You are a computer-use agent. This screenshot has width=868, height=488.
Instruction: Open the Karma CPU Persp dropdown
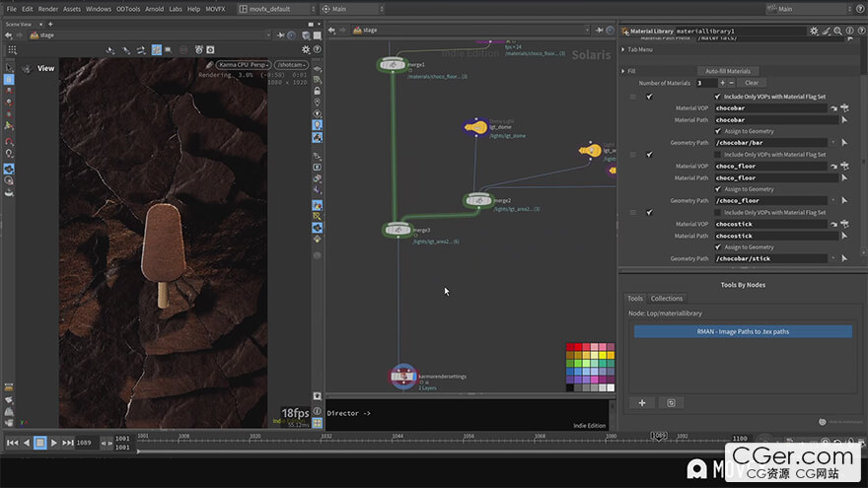[x=243, y=65]
